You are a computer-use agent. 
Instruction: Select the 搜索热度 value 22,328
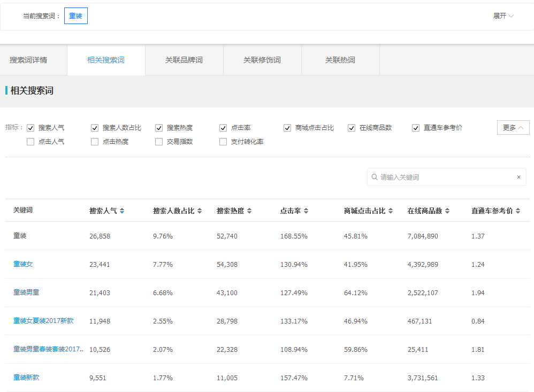pos(227,349)
